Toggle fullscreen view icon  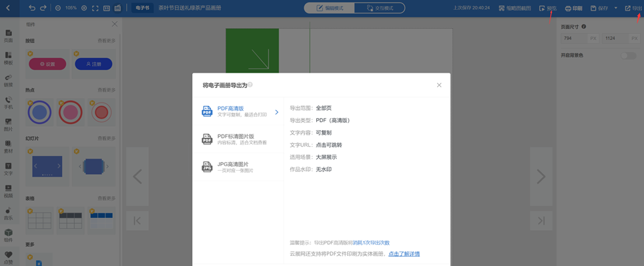point(95,8)
